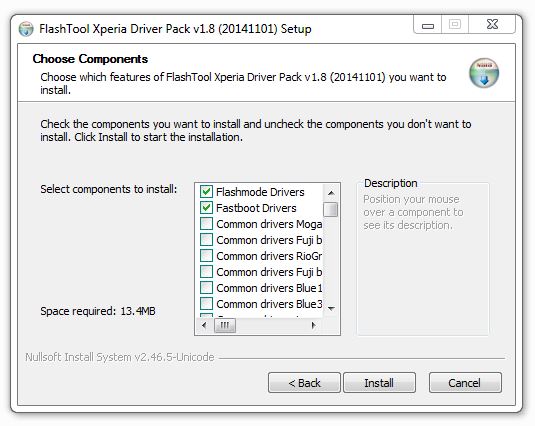Select the Common drivers Blue3 label

(x=269, y=304)
